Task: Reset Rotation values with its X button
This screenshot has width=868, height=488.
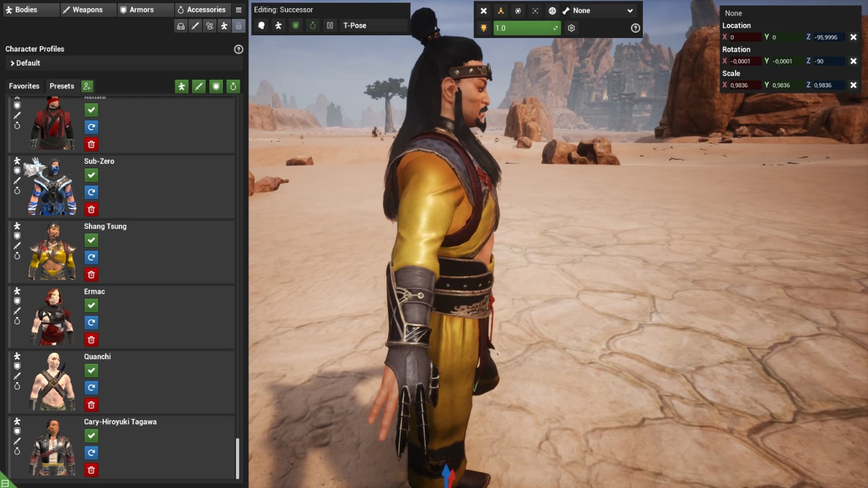Action: [x=853, y=61]
